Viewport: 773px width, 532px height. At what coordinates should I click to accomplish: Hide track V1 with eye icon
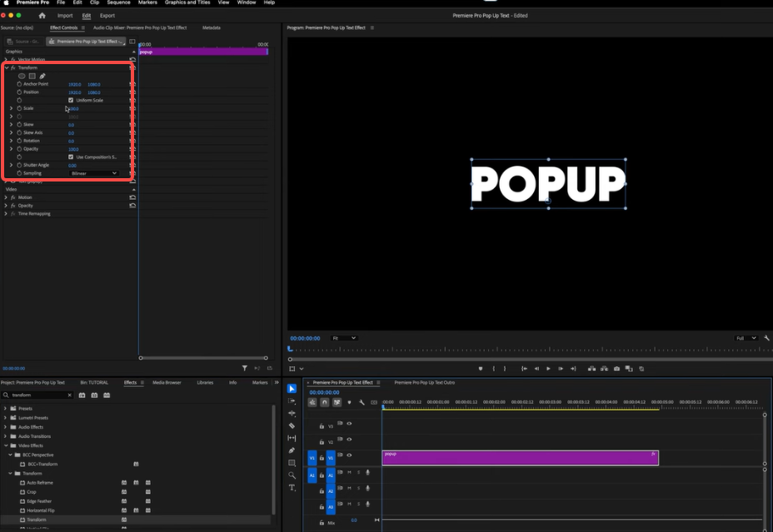pos(349,457)
